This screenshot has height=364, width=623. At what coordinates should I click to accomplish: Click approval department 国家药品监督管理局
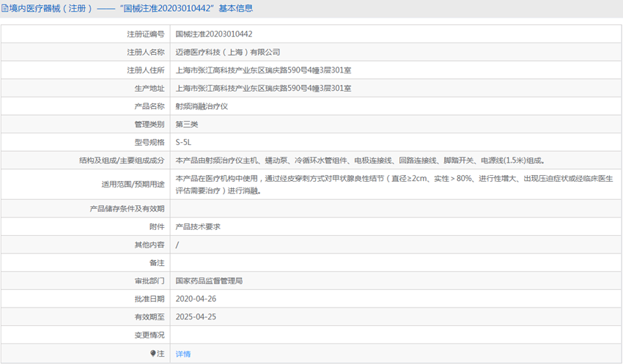coord(209,281)
